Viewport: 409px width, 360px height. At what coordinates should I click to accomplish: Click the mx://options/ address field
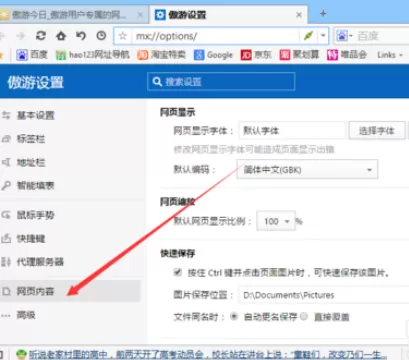(x=216, y=36)
